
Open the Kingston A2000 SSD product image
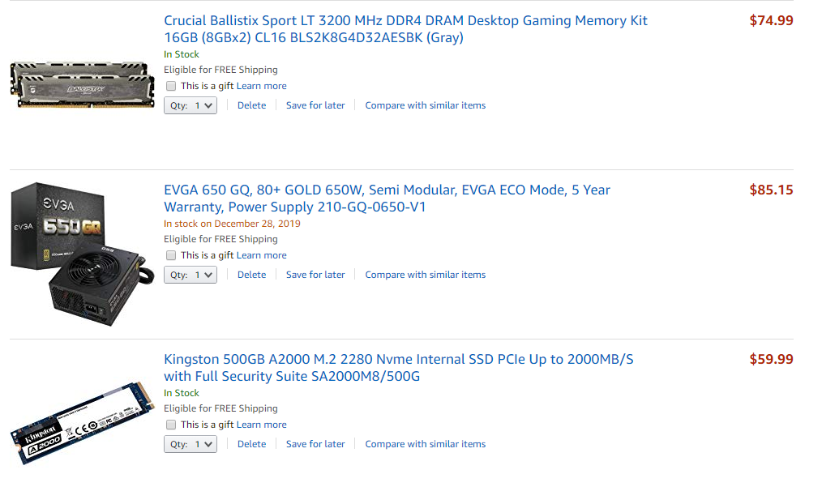tap(82, 421)
